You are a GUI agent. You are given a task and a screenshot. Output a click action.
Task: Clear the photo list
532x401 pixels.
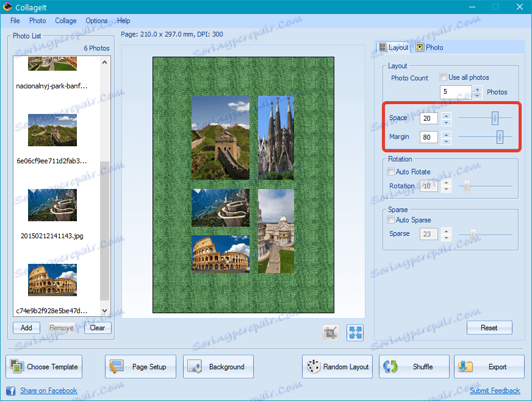[98, 328]
